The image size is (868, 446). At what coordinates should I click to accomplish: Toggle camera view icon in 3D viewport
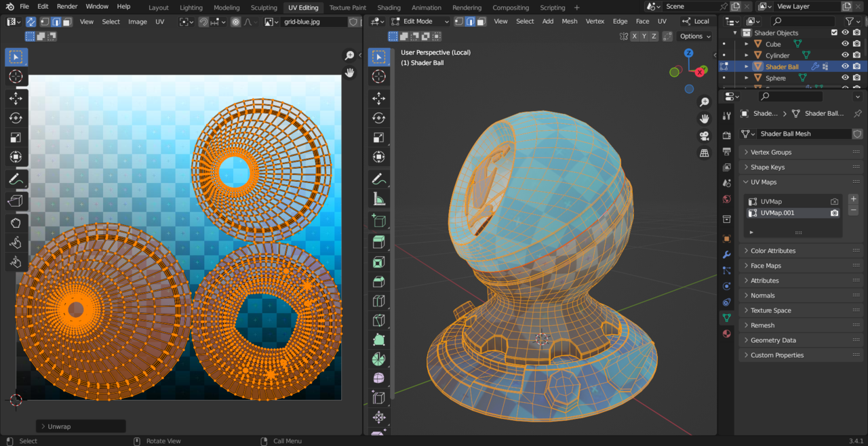pyautogui.click(x=705, y=136)
